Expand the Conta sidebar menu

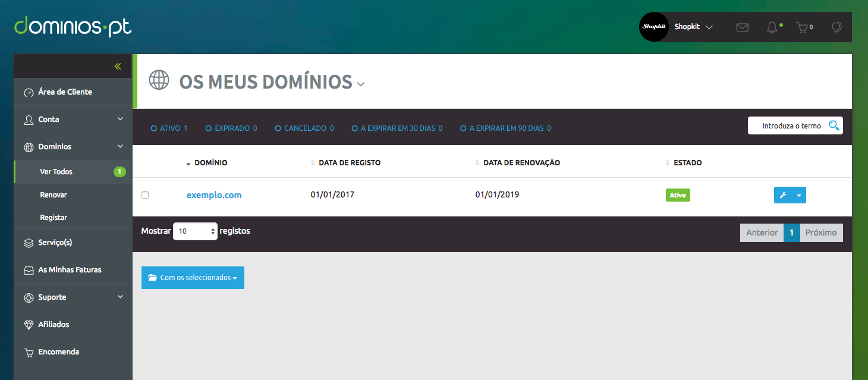tap(73, 120)
